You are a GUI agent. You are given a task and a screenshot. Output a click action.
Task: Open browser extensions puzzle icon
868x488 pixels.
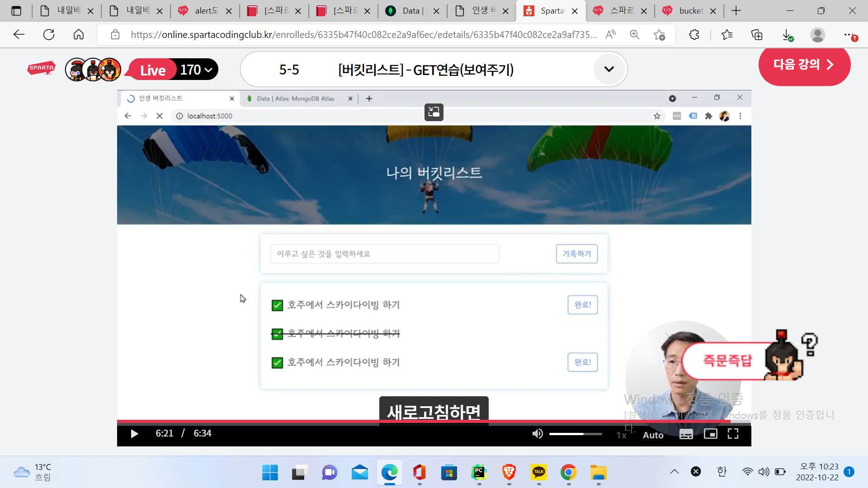pyautogui.click(x=694, y=34)
